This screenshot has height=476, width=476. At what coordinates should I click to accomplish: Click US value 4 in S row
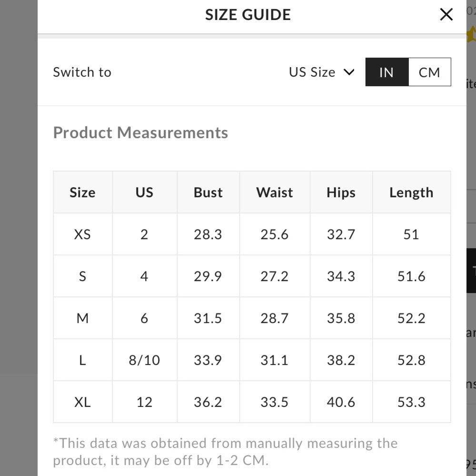(x=145, y=276)
